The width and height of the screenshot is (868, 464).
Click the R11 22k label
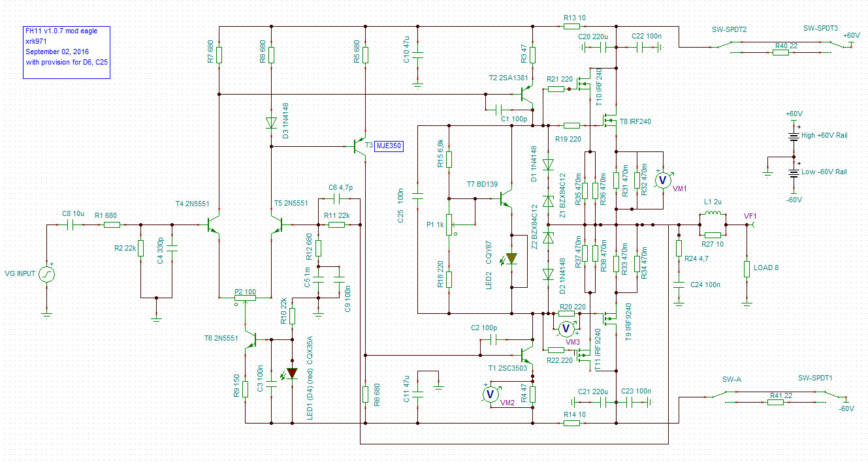point(337,215)
